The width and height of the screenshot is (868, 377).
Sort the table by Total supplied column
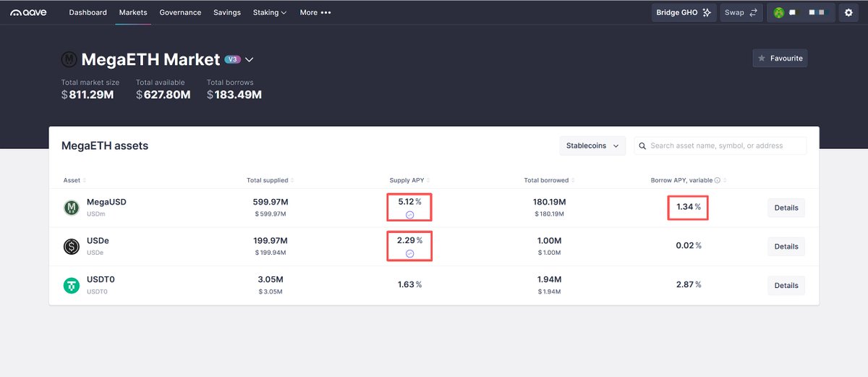(271, 180)
